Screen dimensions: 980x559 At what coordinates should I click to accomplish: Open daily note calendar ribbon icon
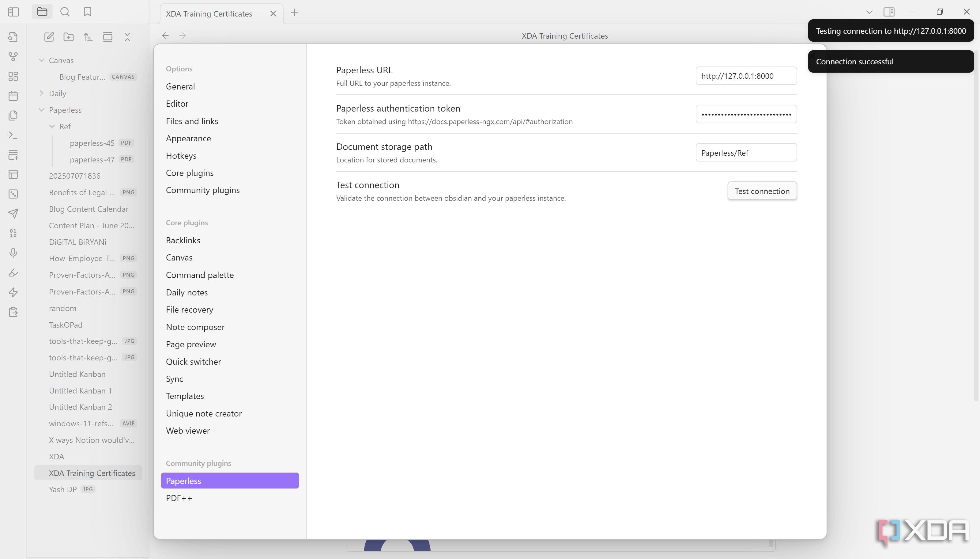pos(13,96)
